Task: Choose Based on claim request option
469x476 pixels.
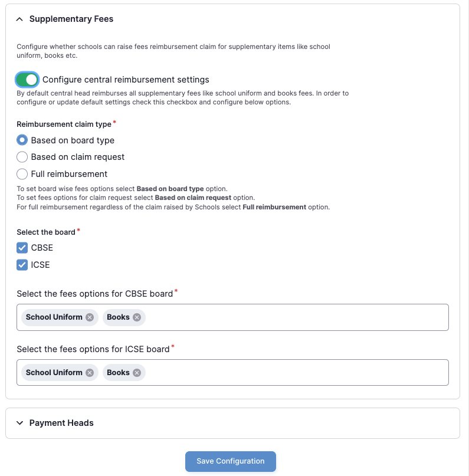Action: 22,157
